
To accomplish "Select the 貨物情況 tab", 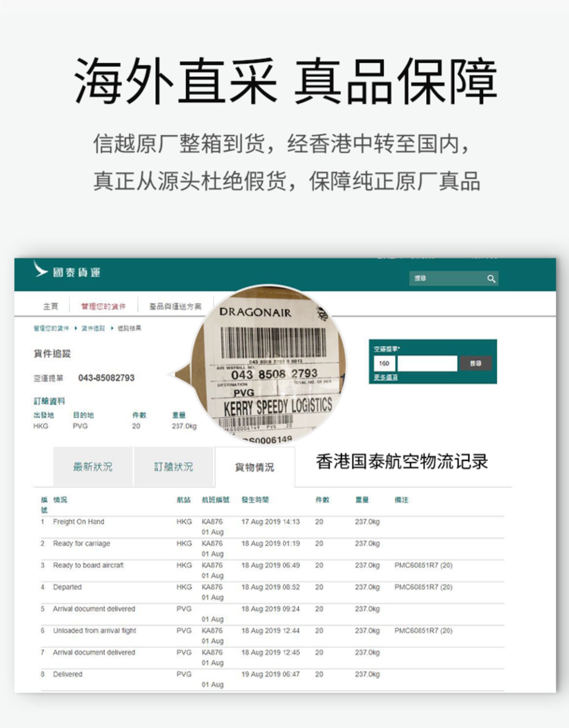I will point(255,467).
